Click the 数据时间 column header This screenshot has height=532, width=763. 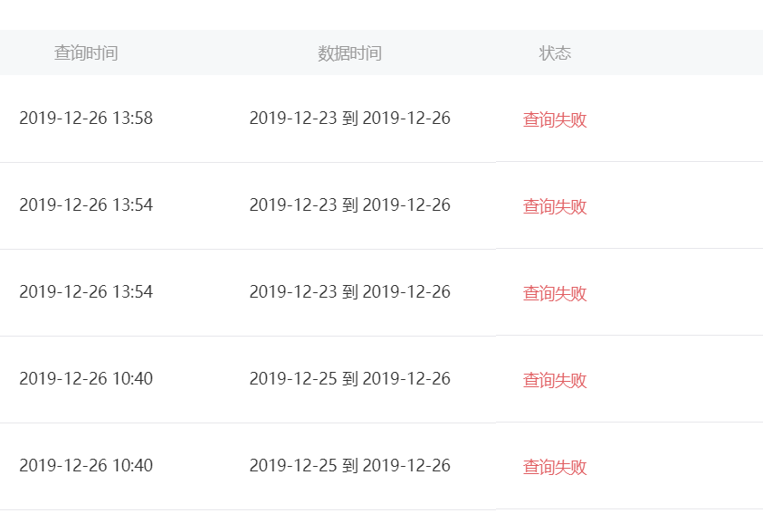(x=349, y=53)
